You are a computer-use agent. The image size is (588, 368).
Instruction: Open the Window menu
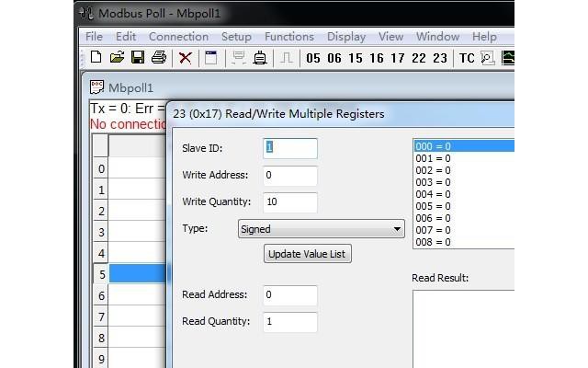(x=437, y=37)
